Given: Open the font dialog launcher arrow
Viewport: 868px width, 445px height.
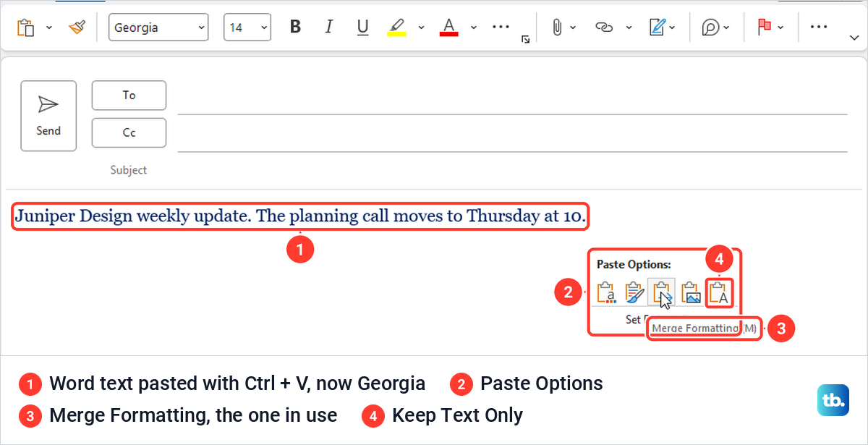Looking at the screenshot, I should [x=525, y=40].
